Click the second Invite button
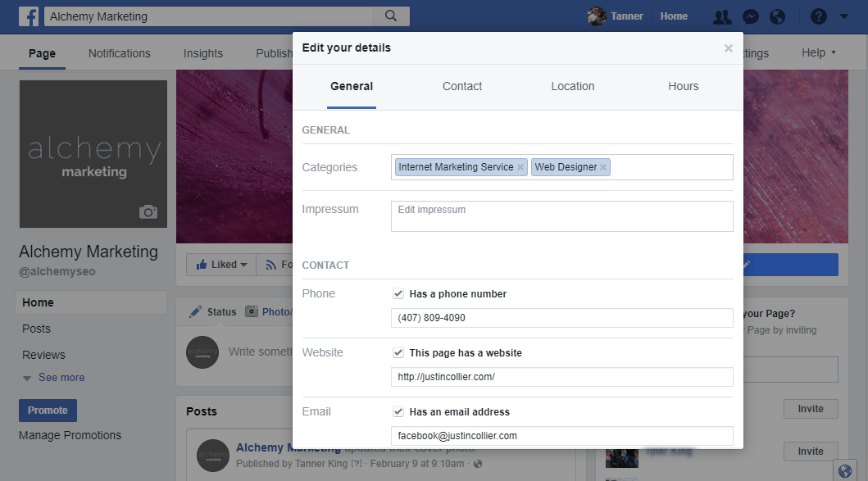 point(811,452)
